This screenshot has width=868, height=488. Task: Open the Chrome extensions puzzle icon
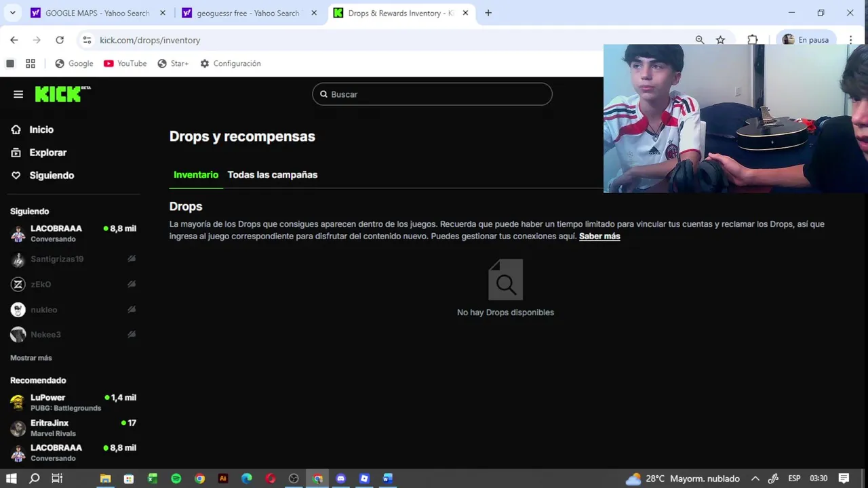tap(753, 40)
